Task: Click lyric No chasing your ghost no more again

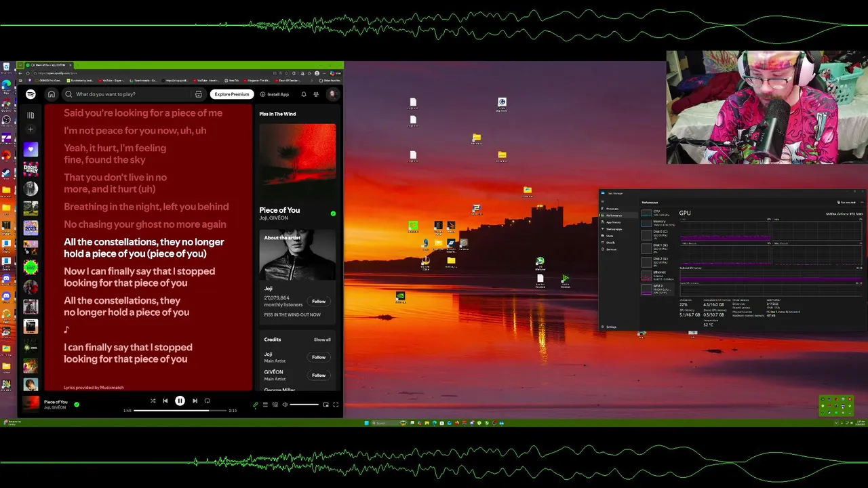Action: tap(145, 224)
